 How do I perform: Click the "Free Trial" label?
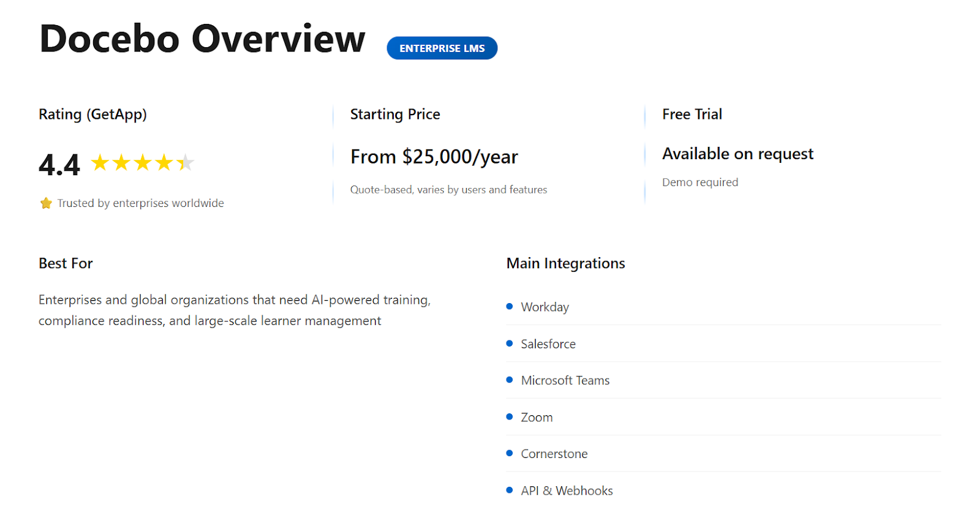coord(692,115)
